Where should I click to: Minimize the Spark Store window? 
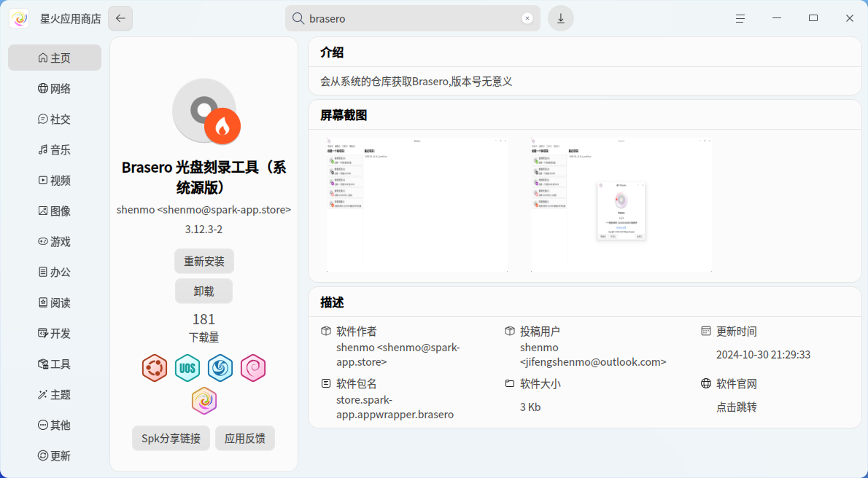777,18
